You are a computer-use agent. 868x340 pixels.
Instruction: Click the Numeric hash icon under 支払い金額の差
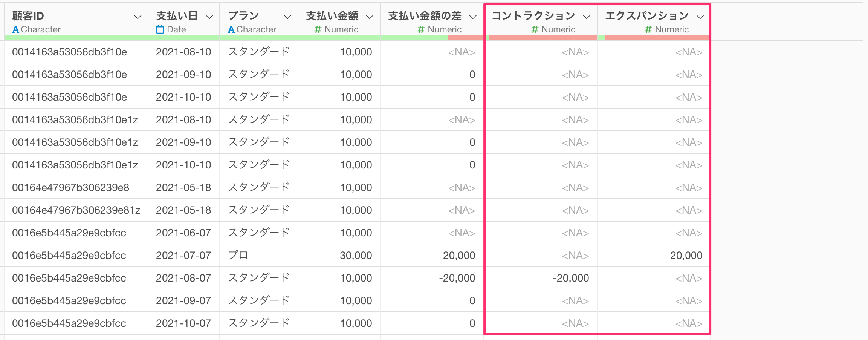click(x=421, y=29)
